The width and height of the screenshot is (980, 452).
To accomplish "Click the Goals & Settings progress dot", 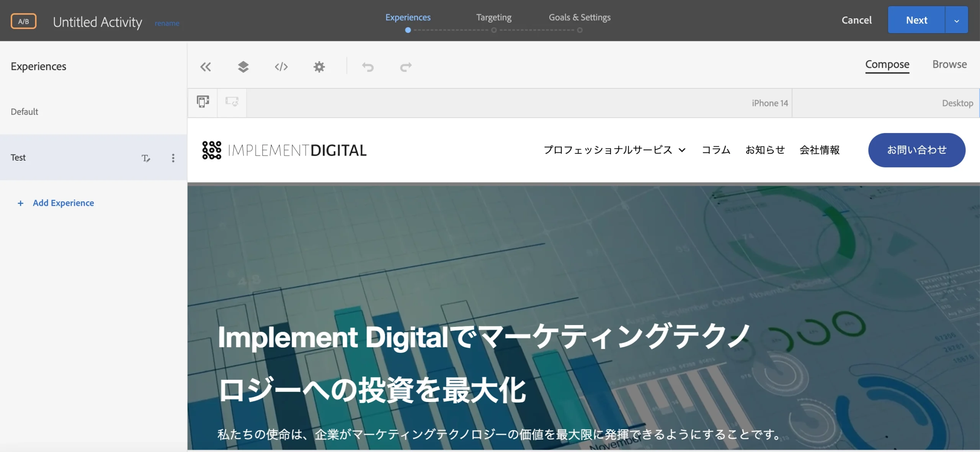I will [580, 30].
